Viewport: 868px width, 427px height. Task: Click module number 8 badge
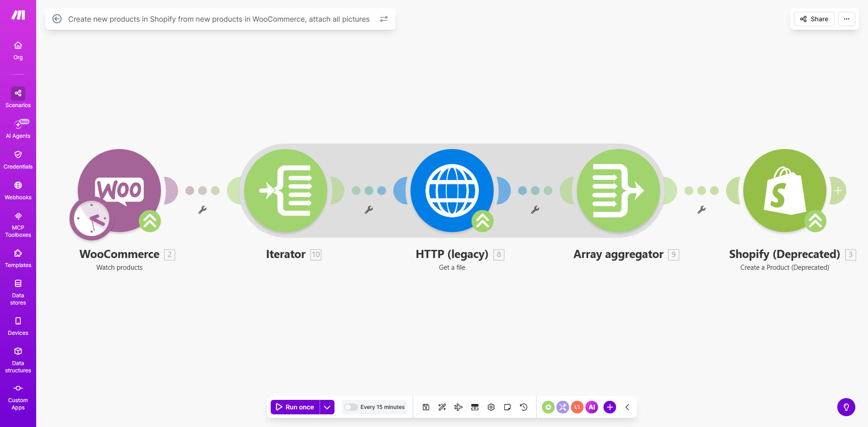point(499,254)
